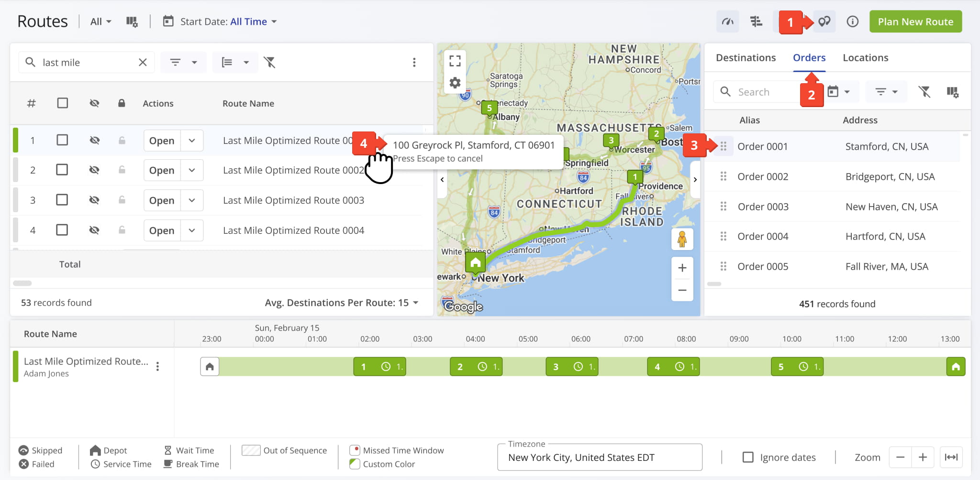Click Plan New Route button
Screen dimensions: 980x480
(x=915, y=22)
